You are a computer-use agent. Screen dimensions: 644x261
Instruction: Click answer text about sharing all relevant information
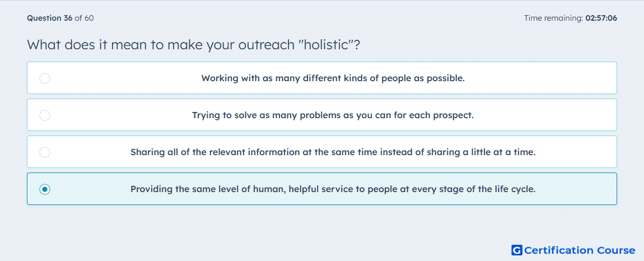point(333,152)
